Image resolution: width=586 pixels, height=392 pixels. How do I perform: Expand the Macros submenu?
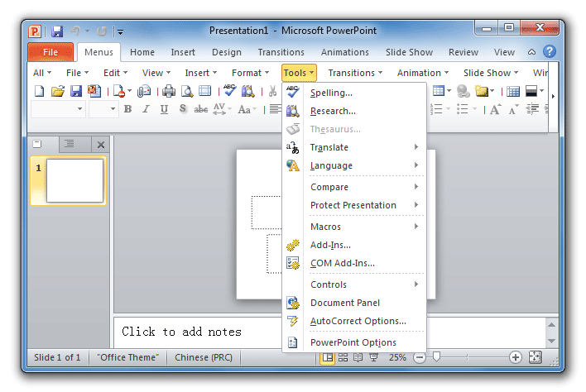point(354,227)
